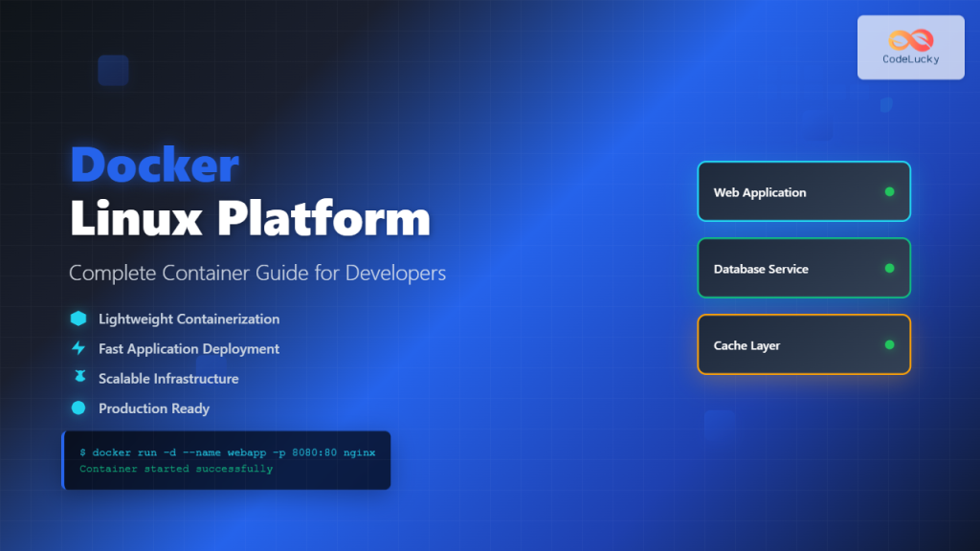
Task: Click the lightning bolt icon for Fast Application Deployment
Action: click(78, 348)
